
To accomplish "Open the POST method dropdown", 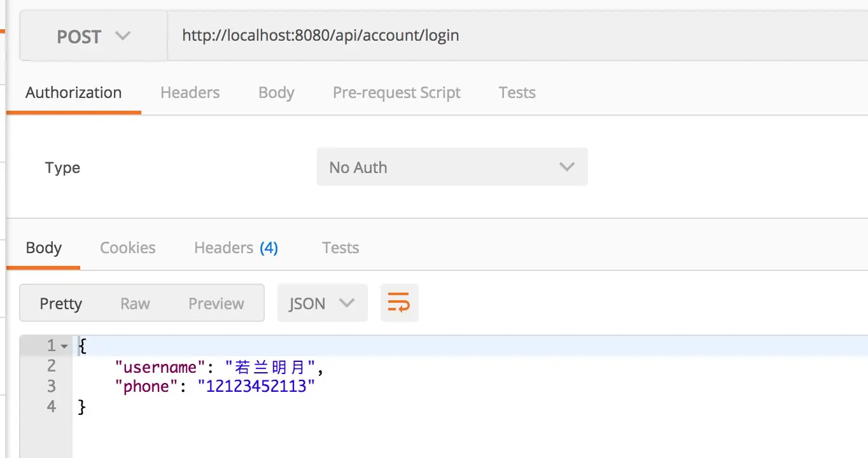I will point(94,36).
